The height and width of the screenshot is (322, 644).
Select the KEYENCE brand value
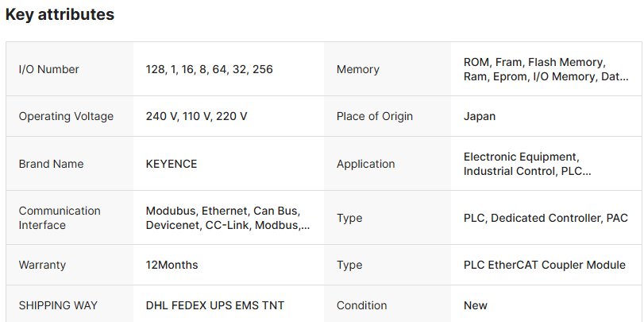tap(172, 164)
